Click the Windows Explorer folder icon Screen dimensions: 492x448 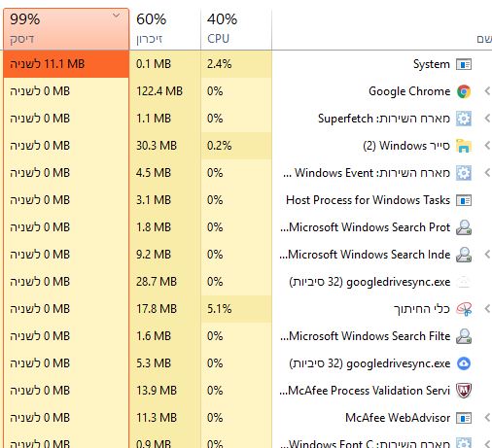point(464,146)
